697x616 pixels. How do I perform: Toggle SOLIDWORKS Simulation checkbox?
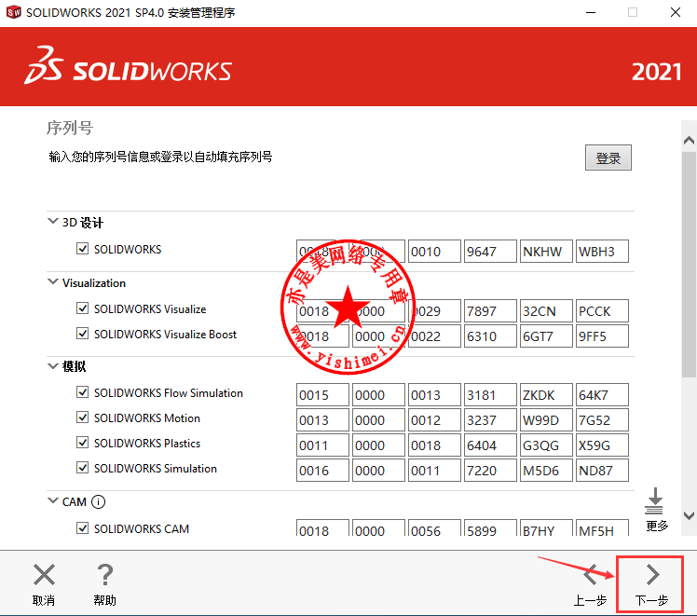coord(82,468)
